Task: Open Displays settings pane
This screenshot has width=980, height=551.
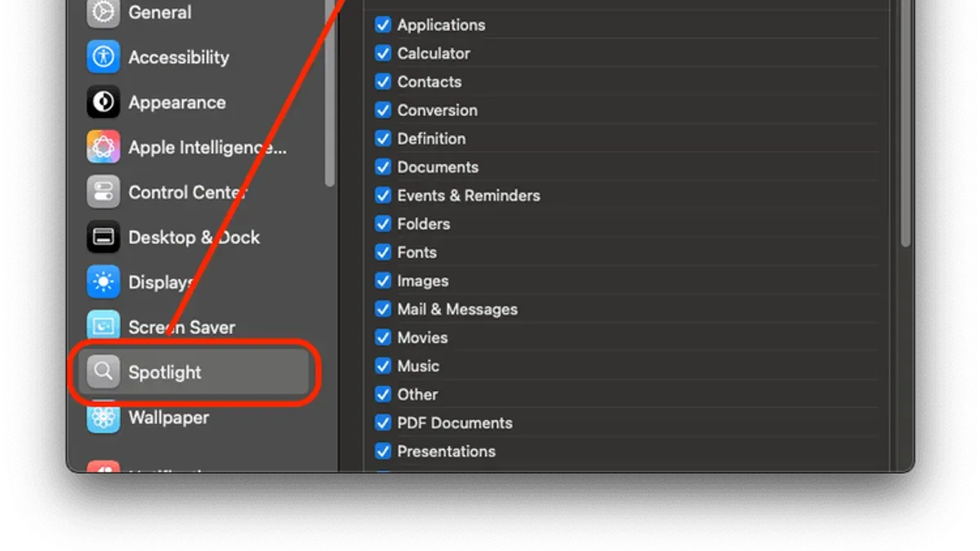Action: (161, 282)
